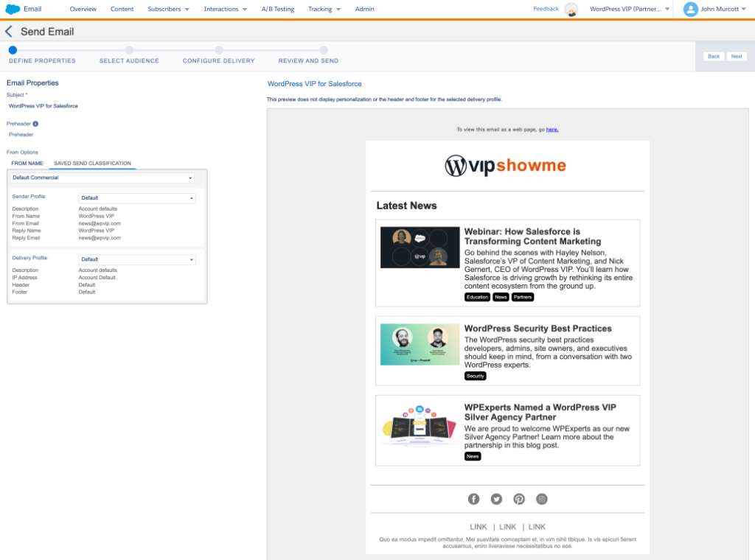The image size is (755, 560).
Task: Click the Pinterest icon in email footer
Action: pos(519,499)
